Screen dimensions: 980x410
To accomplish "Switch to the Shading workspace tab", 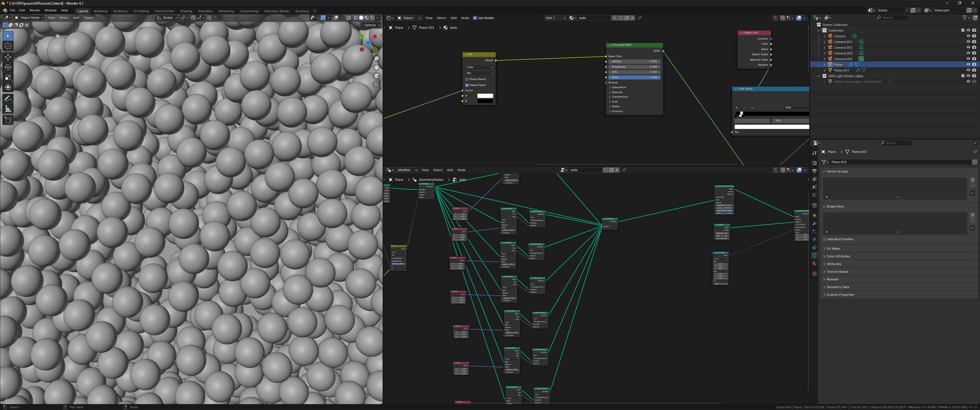I will (186, 11).
